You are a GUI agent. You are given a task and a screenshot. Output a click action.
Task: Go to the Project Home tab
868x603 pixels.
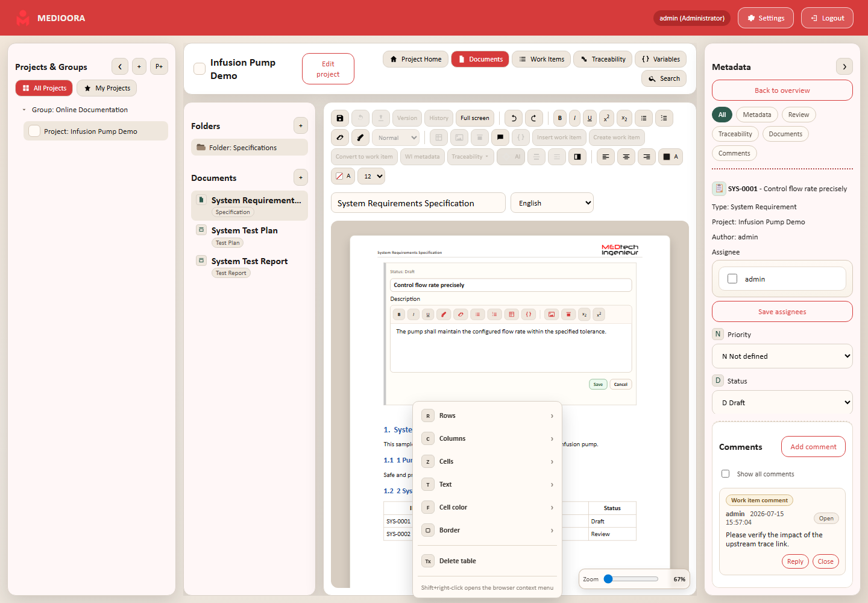tap(415, 59)
